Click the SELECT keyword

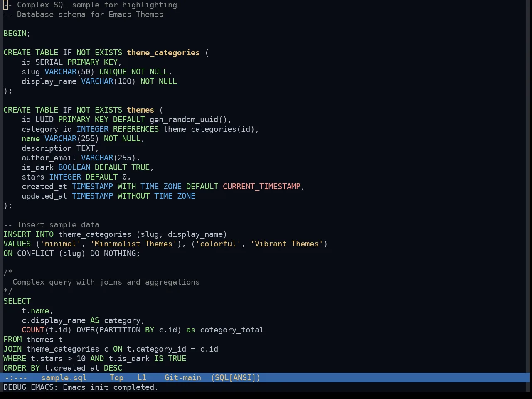(17, 301)
